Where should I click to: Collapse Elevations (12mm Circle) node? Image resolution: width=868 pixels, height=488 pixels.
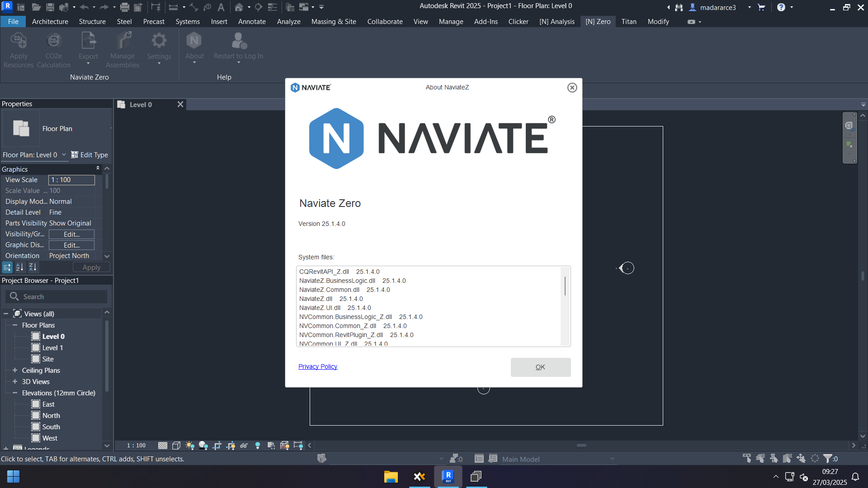(x=15, y=393)
